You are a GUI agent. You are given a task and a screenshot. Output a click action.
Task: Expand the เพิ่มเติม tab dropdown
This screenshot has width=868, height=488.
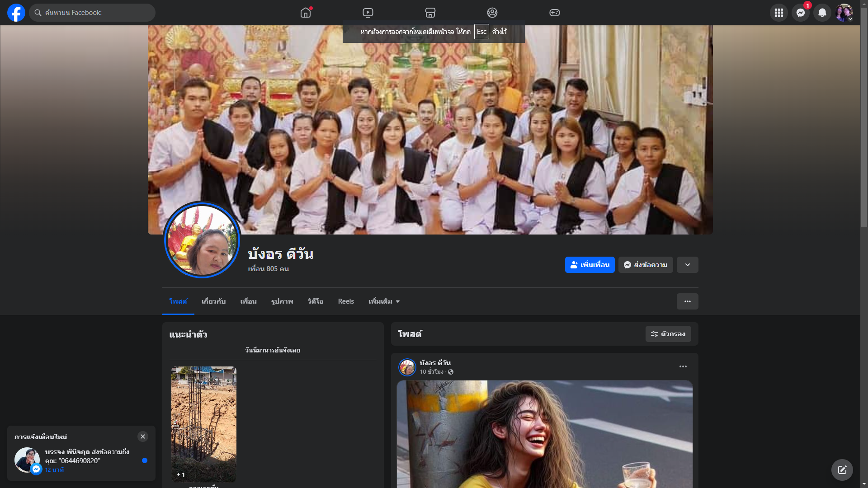[x=384, y=301]
